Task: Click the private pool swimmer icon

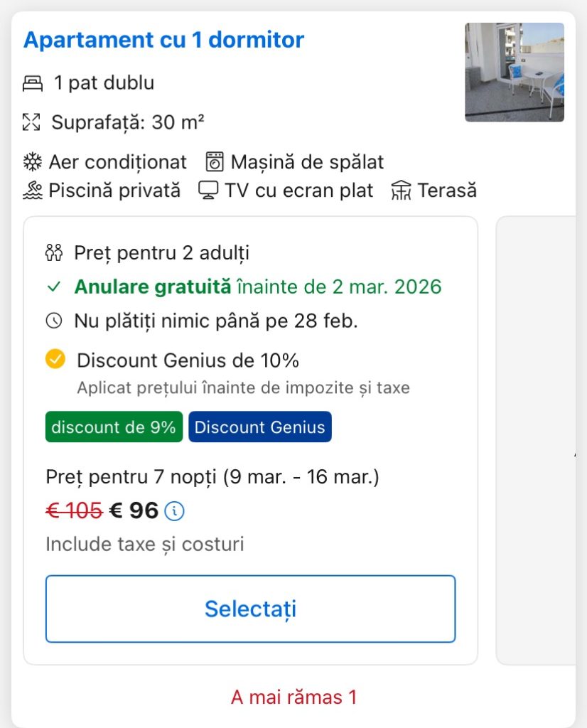Action: point(33,191)
